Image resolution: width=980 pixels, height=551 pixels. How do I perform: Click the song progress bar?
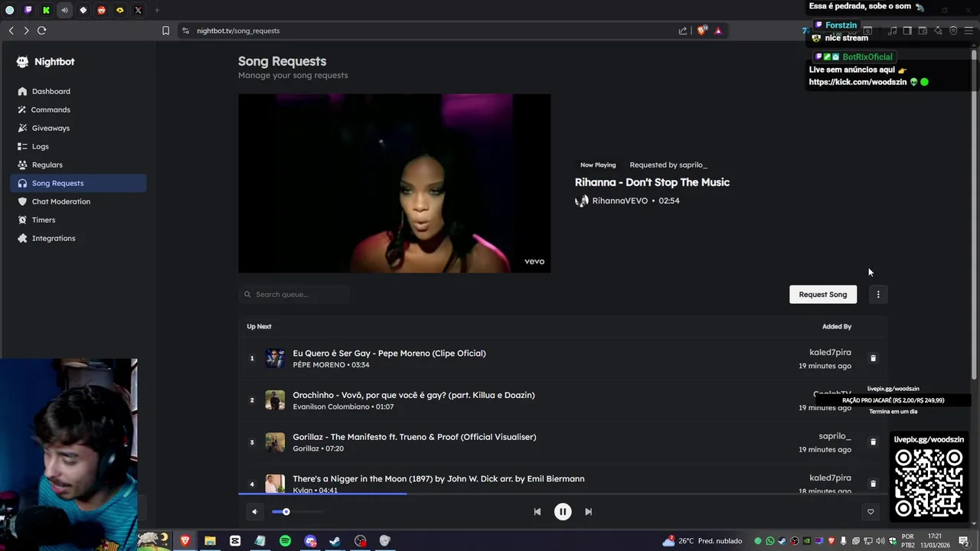coord(563,494)
